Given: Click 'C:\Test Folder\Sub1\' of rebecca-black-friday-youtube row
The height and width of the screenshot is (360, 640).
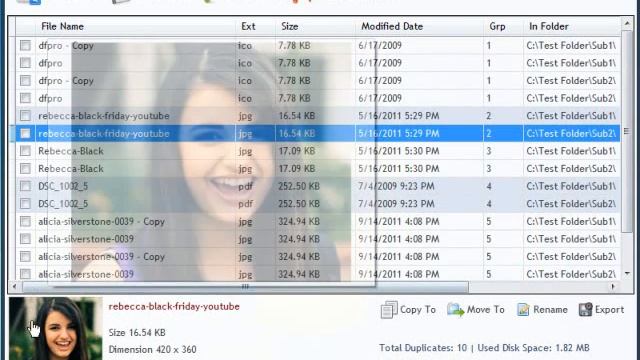Looking at the screenshot, I should [571, 116].
